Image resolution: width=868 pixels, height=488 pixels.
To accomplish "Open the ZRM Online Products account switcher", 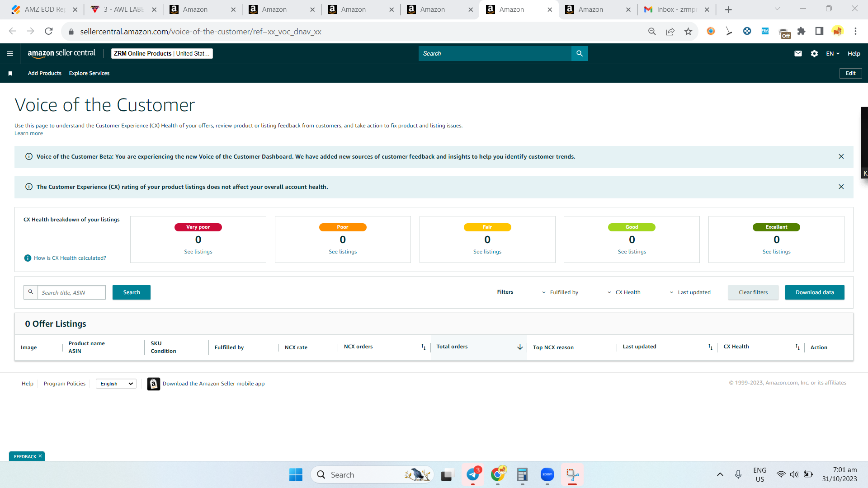I will tap(162, 53).
